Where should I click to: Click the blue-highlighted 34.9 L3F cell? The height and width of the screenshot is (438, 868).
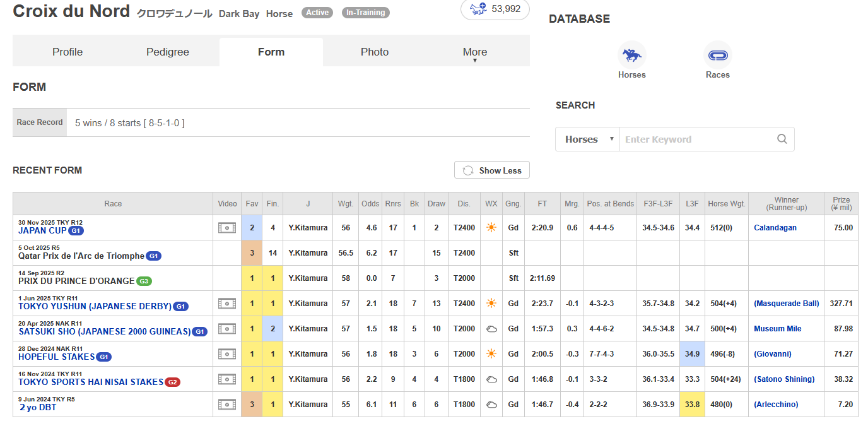(692, 354)
